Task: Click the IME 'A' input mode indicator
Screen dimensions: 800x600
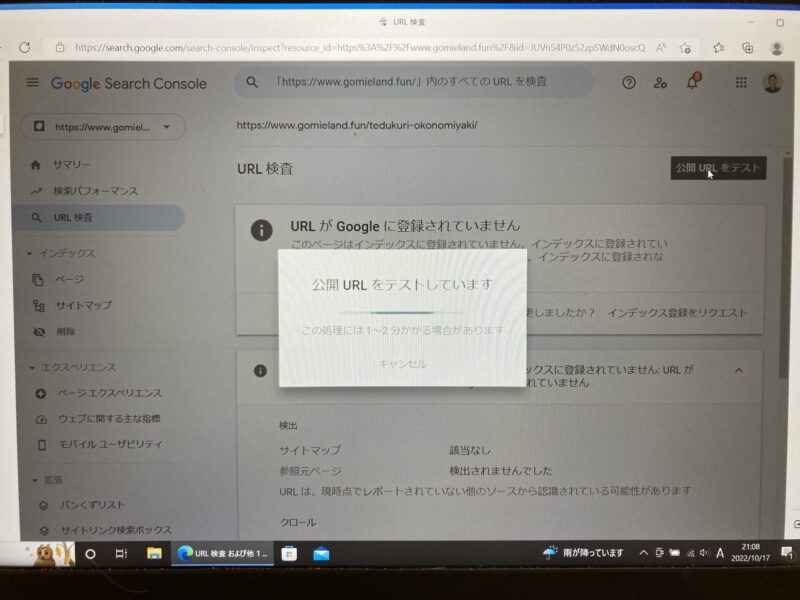Action: (x=720, y=553)
